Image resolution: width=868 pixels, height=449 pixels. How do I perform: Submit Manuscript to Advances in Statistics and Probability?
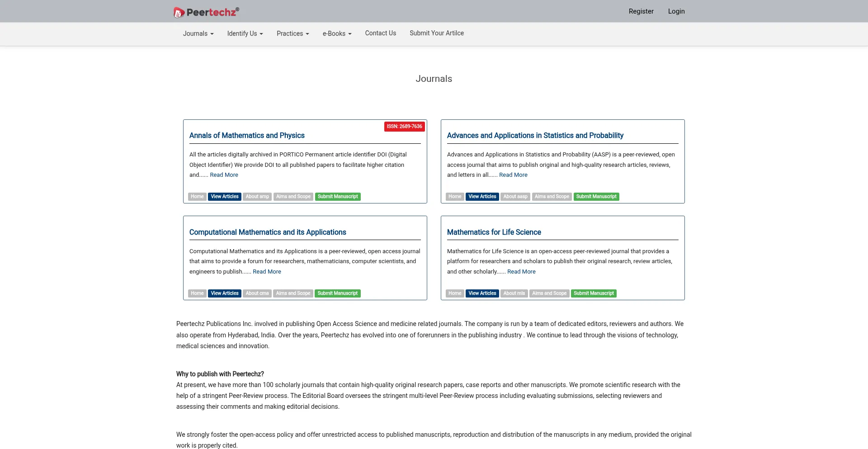pos(596,197)
